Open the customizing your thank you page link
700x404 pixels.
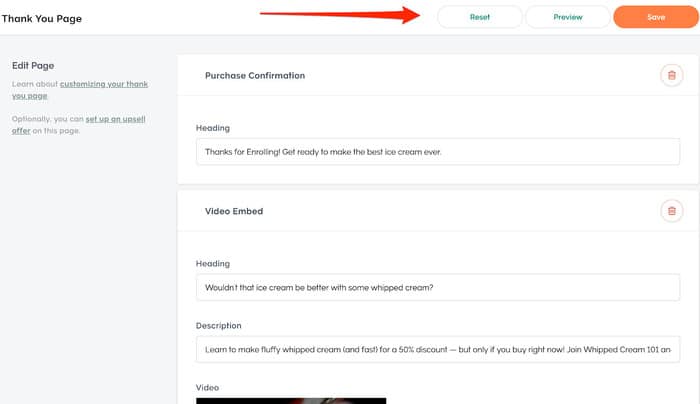tap(79, 90)
